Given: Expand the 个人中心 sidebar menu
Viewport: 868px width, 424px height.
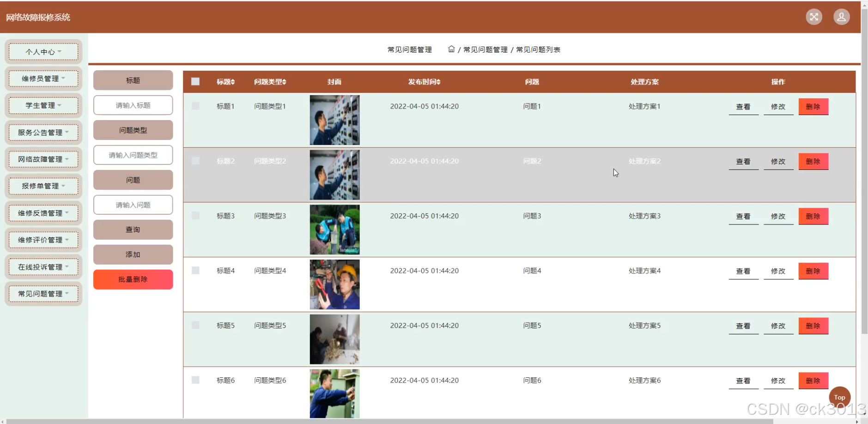Looking at the screenshot, I should [43, 51].
